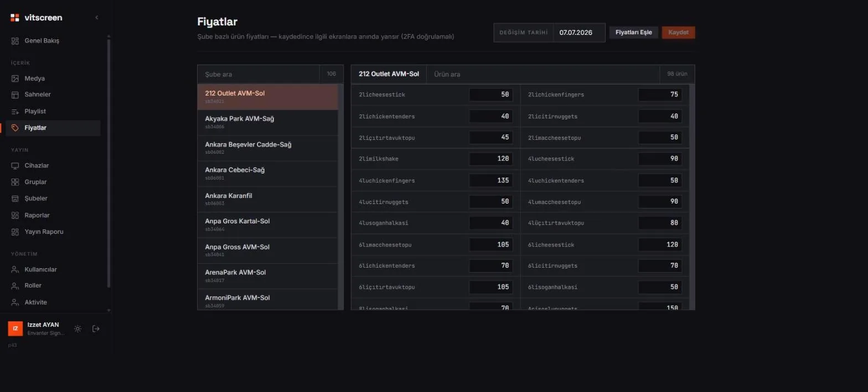Select branch Ankara Karanfil
Image resolution: width=868 pixels, height=392 pixels.
268,200
